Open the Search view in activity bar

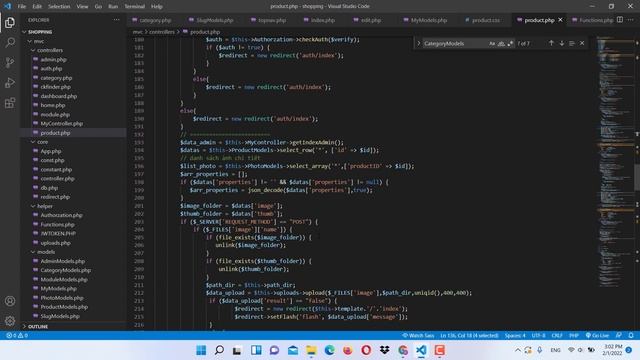point(10,42)
